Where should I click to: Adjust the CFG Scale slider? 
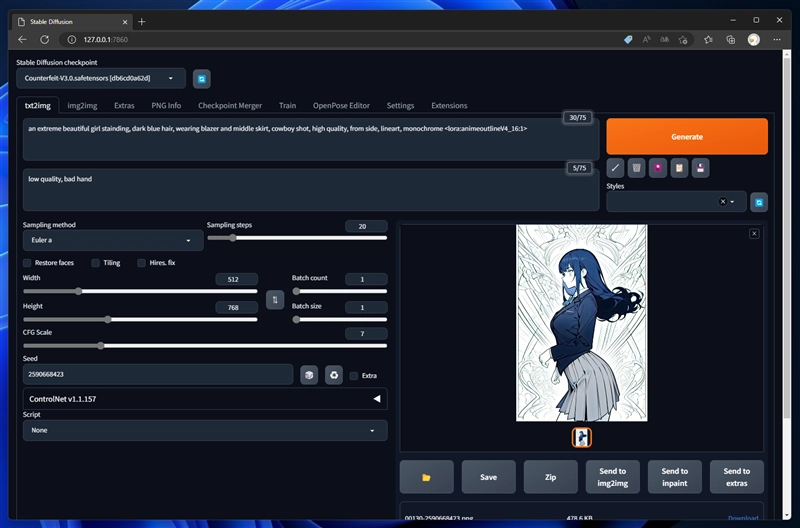pyautogui.click(x=205, y=346)
